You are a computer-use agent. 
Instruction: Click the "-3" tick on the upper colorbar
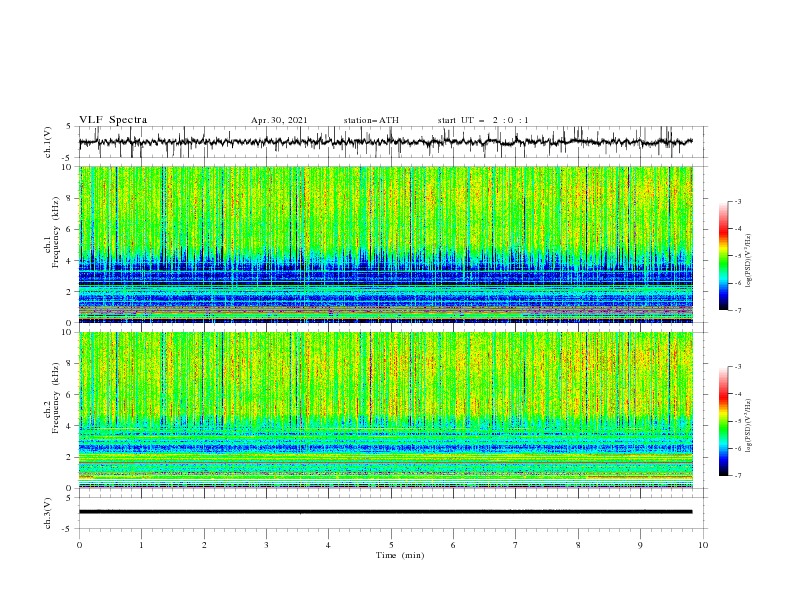pos(737,201)
